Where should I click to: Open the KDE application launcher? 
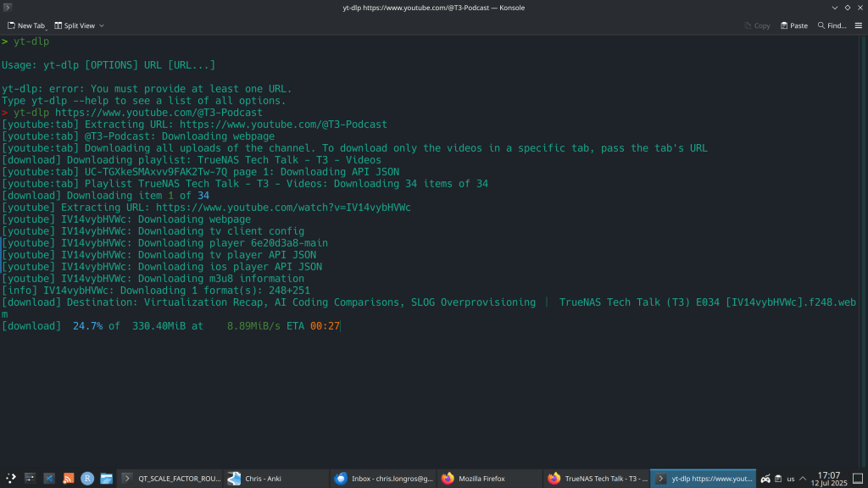11,479
